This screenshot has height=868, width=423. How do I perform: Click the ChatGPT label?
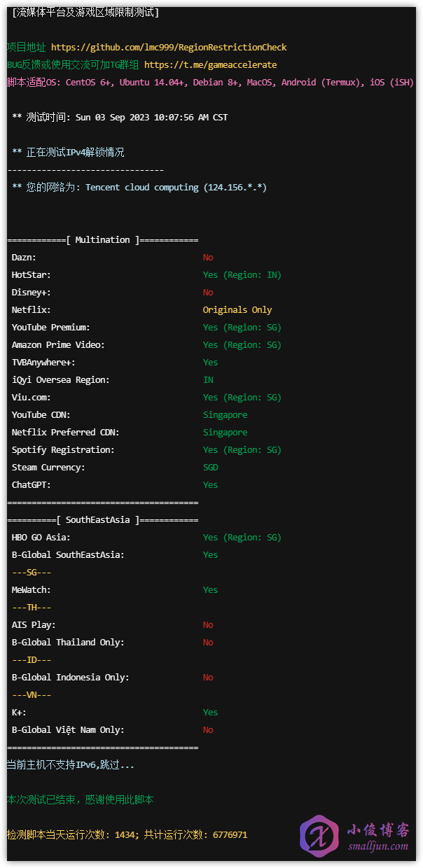[32, 485]
